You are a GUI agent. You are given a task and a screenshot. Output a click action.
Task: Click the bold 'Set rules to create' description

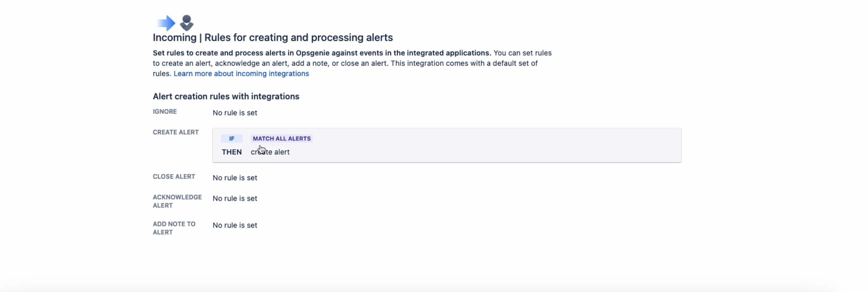[322, 53]
